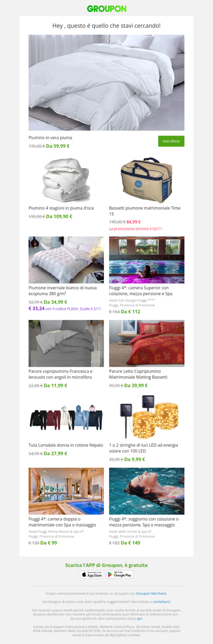Open Hotel Fiuggi Terme Resort spa image
Viewport: 213px width, 644px height.
tap(67, 491)
